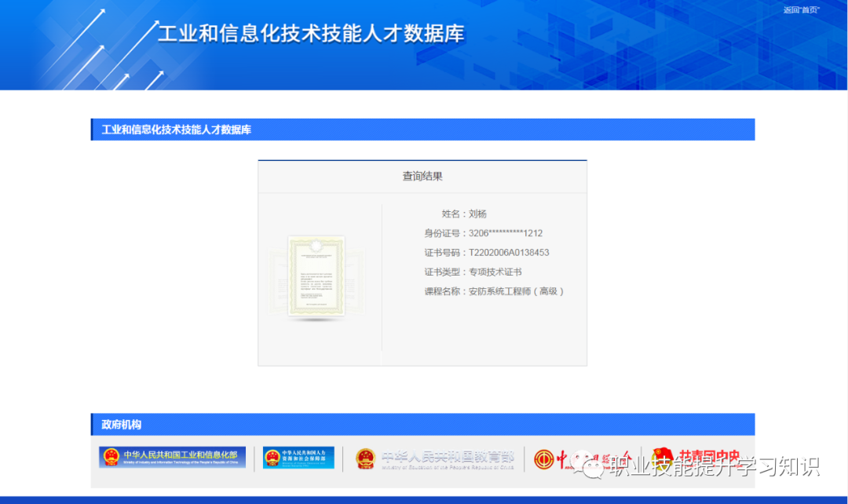Click the 工业和信息化部 footer logo link

171,456
